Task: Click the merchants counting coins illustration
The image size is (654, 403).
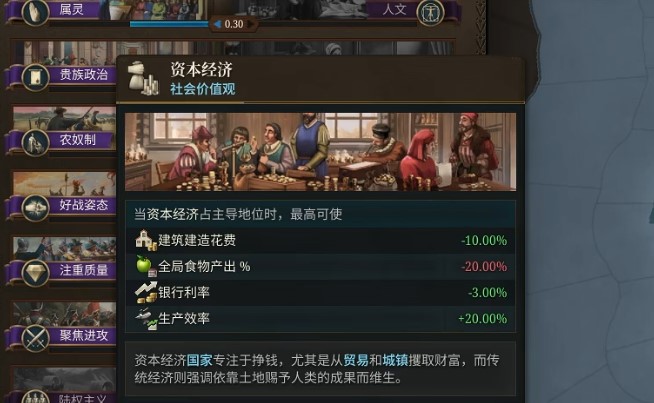Action: (x=320, y=152)
